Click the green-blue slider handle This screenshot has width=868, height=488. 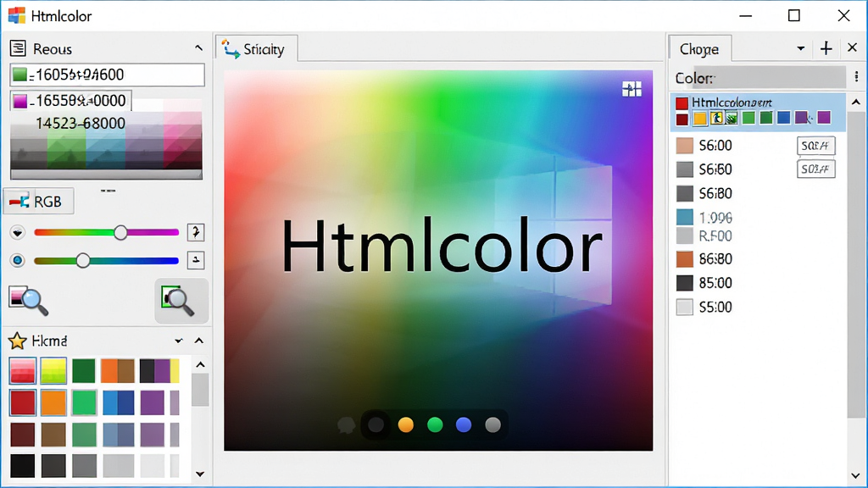coord(83,260)
